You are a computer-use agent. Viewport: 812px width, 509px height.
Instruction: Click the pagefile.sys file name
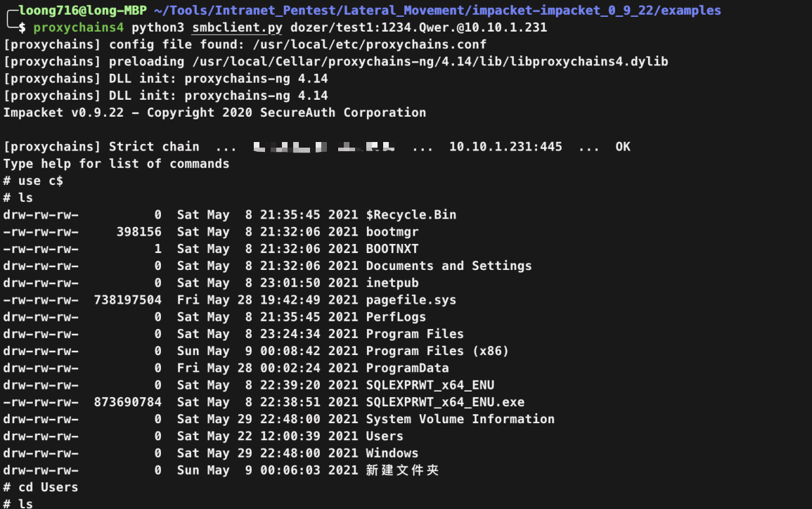click(x=411, y=300)
